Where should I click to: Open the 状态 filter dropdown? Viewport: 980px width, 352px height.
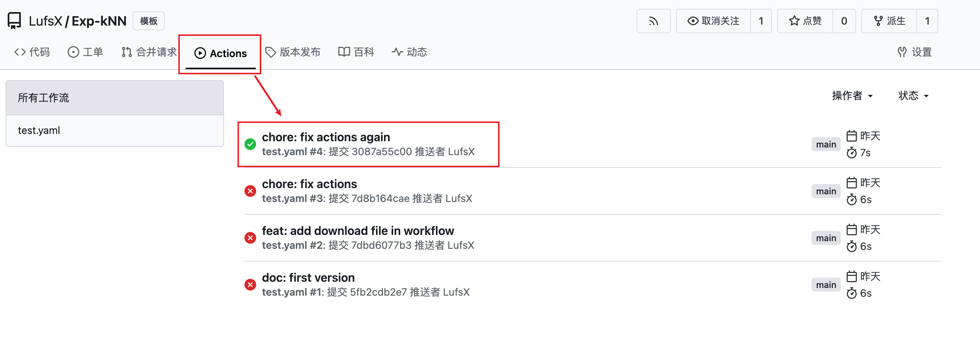pyautogui.click(x=913, y=96)
